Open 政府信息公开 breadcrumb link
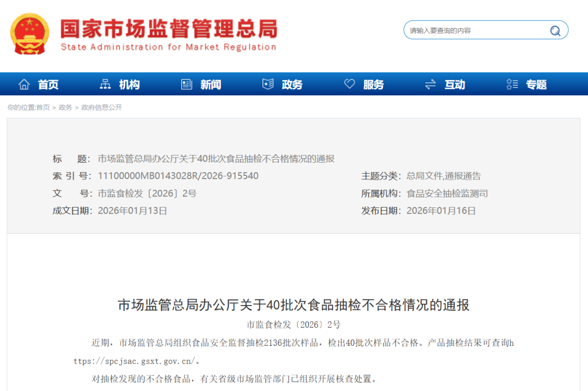 [x=102, y=108]
